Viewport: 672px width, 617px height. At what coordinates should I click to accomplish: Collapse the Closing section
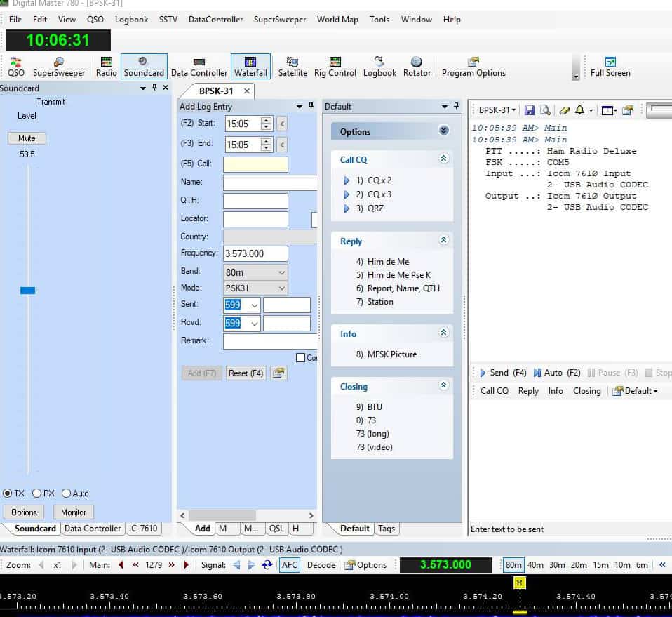443,385
